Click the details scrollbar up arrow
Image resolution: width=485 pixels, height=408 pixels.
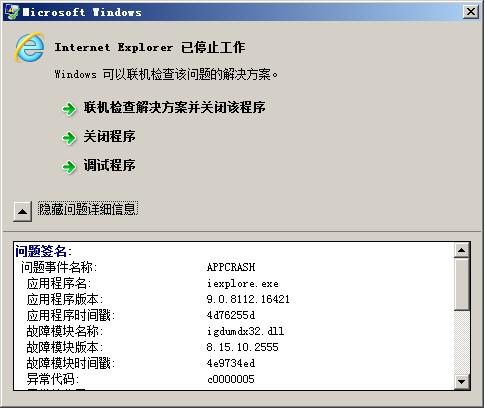462,250
